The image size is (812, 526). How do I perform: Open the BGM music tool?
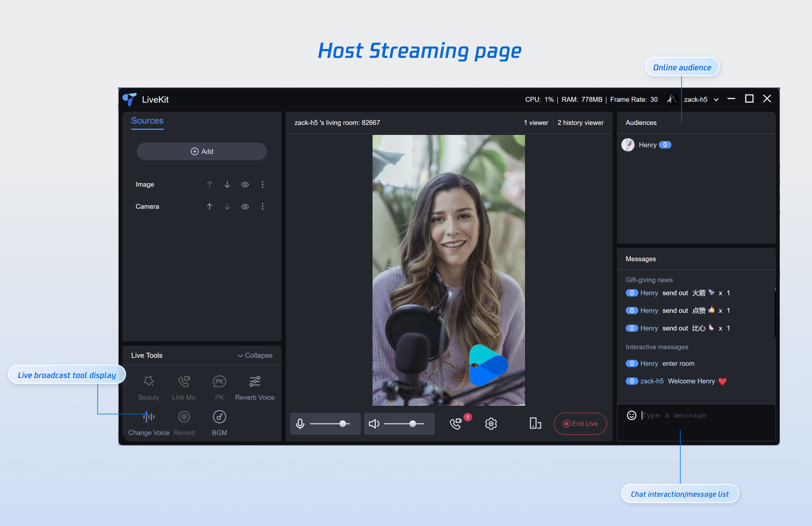[x=219, y=416]
